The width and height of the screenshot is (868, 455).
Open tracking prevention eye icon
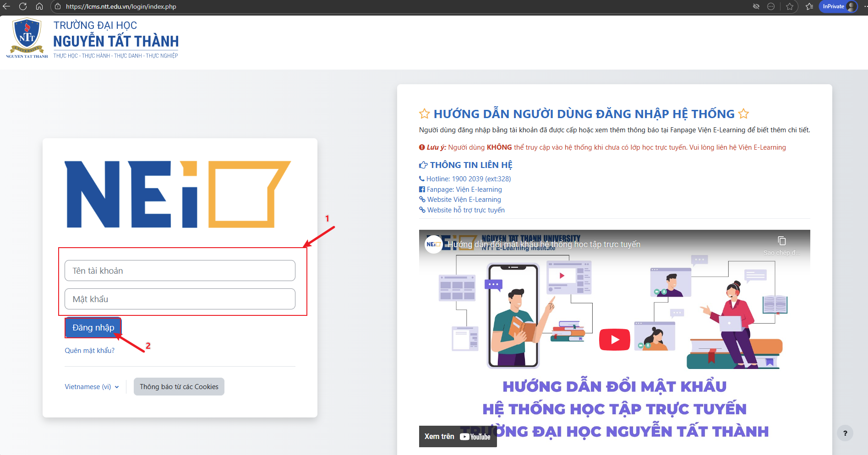click(756, 6)
